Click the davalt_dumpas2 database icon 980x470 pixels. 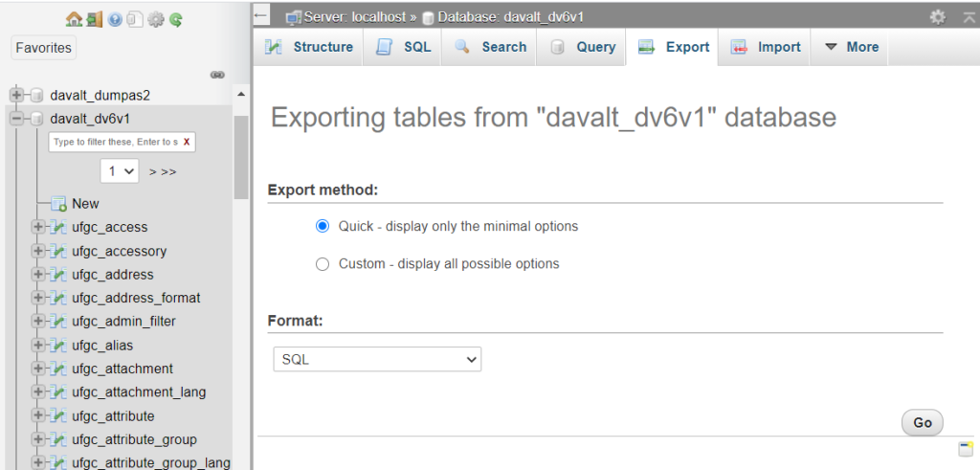click(37, 95)
